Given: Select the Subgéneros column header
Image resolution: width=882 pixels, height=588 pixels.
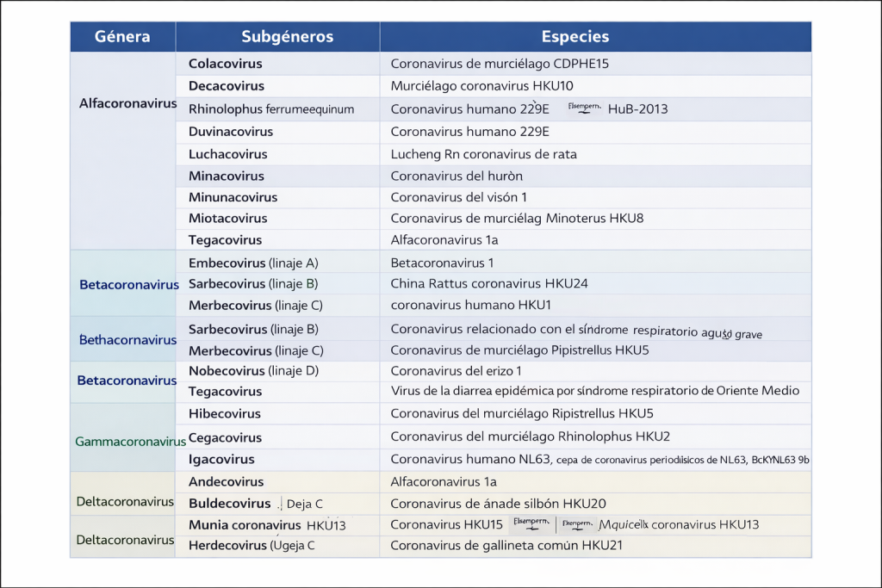Looking at the screenshot, I should pos(287,37).
